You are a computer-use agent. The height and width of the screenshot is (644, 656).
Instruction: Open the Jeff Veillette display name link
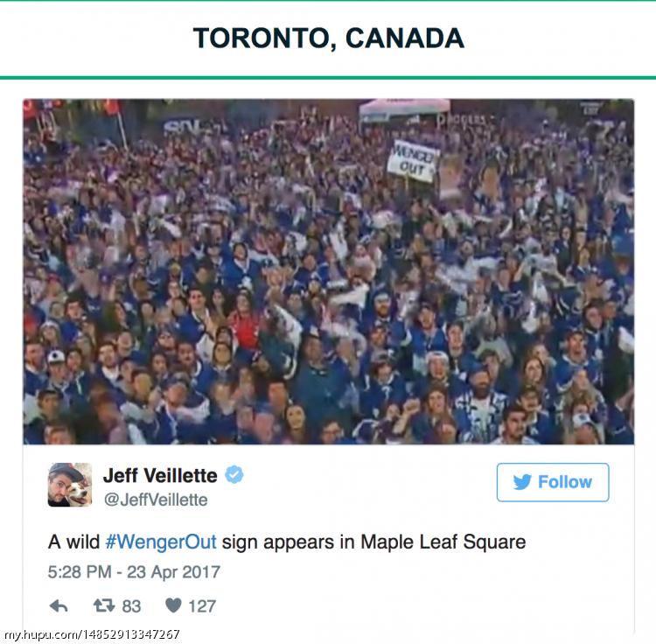(x=160, y=475)
